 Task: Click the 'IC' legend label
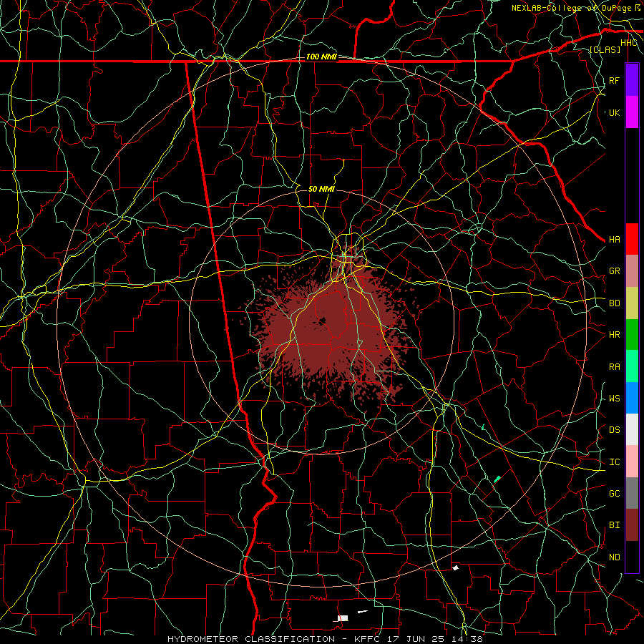(614, 462)
